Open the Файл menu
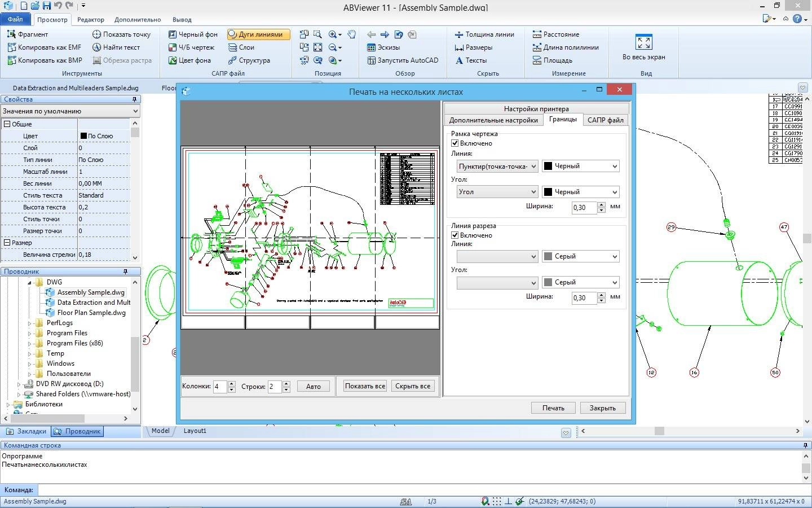The width and height of the screenshot is (812, 508). click(15, 19)
